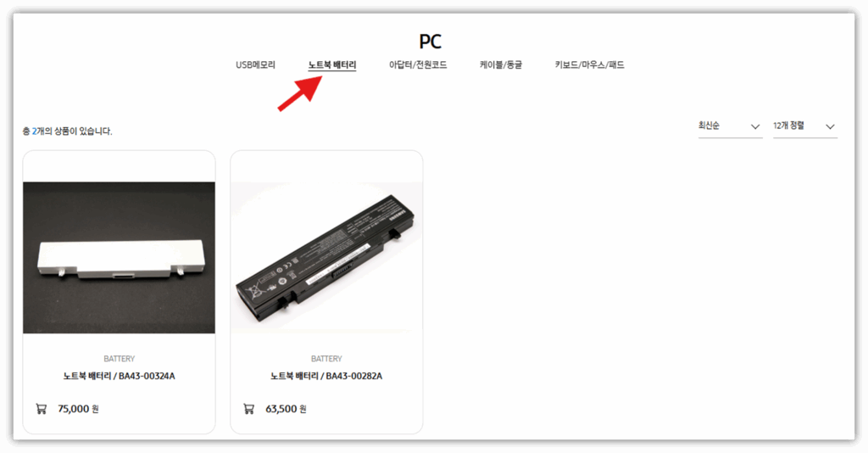Switch to 아답터/전원코드 tab
Image resolution: width=868 pixels, height=453 pixels.
pos(418,64)
